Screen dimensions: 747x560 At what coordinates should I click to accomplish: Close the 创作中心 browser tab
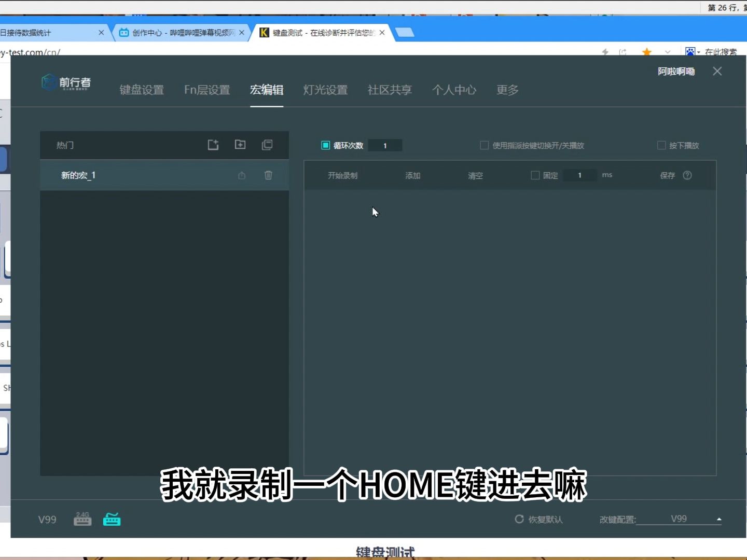[242, 33]
